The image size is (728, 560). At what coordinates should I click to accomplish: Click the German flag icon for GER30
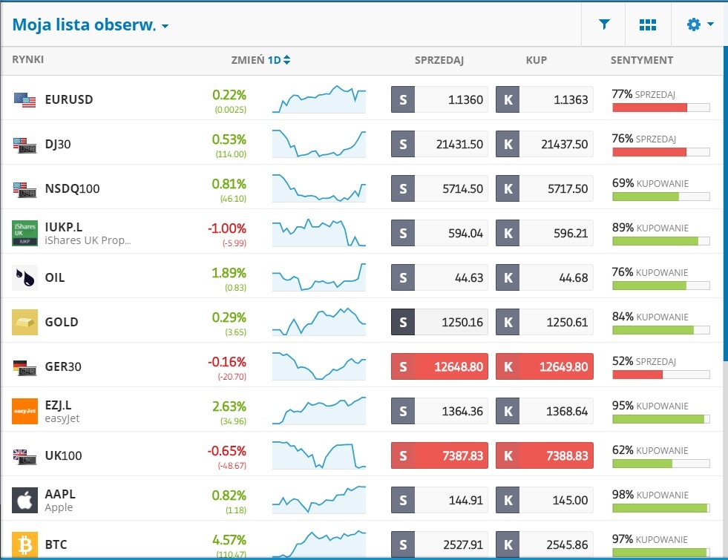pos(23,366)
